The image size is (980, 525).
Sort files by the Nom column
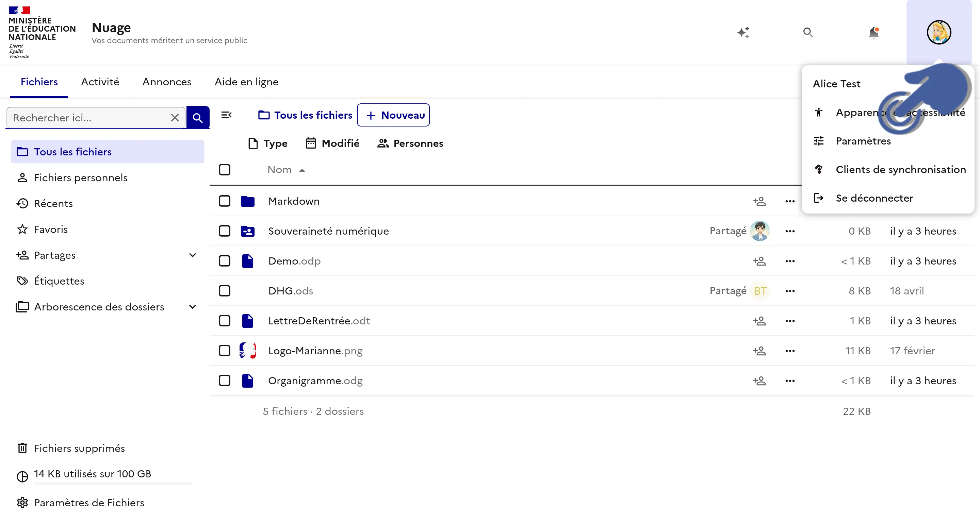point(286,170)
